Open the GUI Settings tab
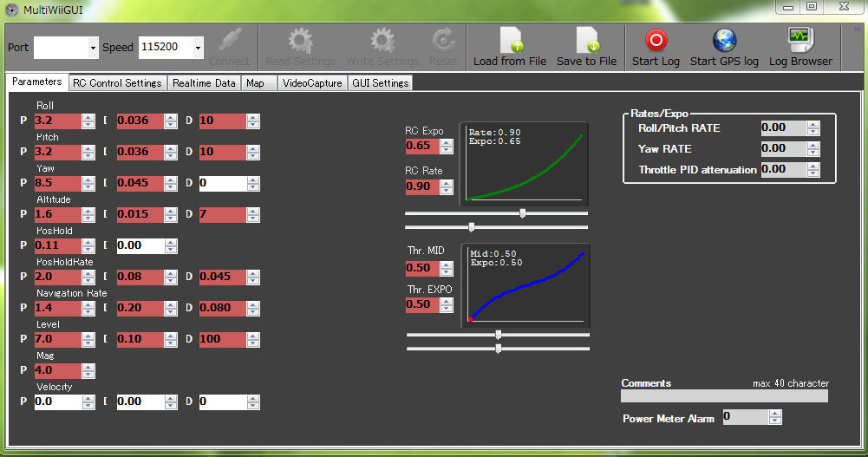 (381, 83)
